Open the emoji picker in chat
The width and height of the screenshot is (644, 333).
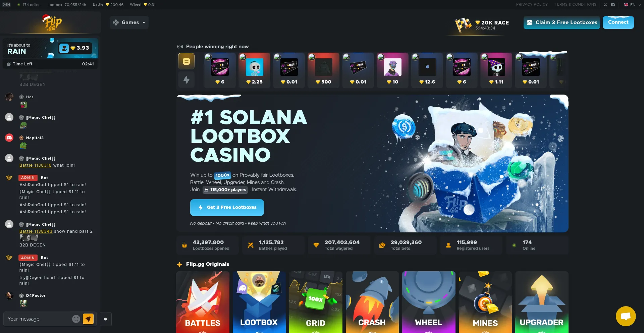(76, 319)
